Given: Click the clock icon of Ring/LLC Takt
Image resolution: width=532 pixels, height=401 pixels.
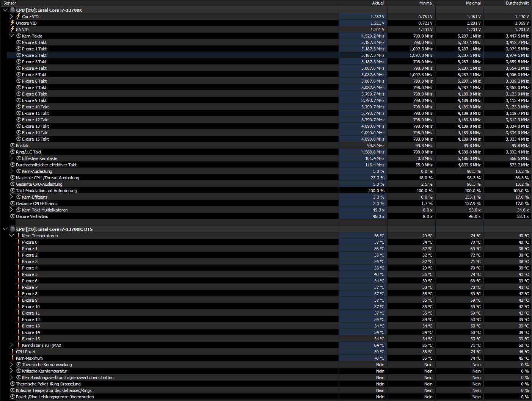Looking at the screenshot, I should coord(13,152).
